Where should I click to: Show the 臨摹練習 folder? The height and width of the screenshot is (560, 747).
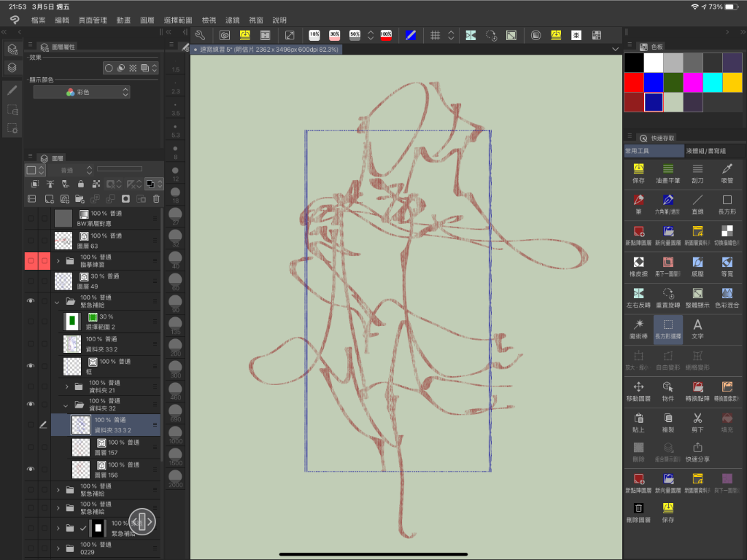click(x=31, y=260)
